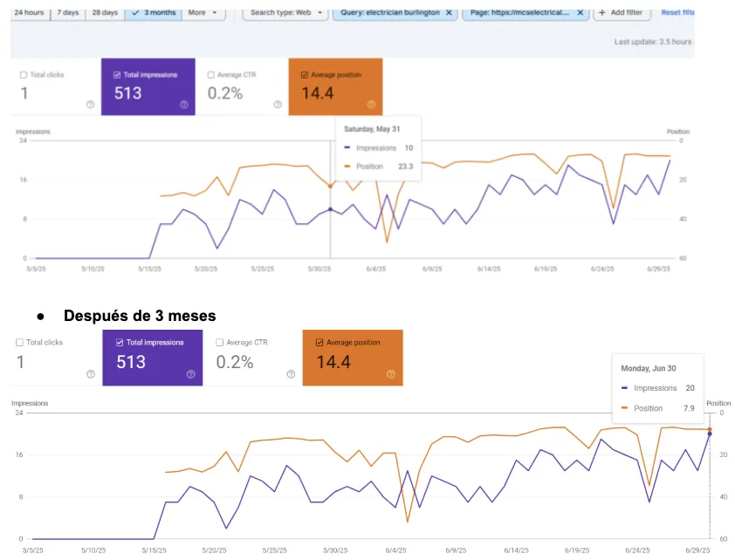Screen dimensions: 735x560
Task: Toggle Total clicks checkbox in lower panel
Action: click(x=20, y=343)
